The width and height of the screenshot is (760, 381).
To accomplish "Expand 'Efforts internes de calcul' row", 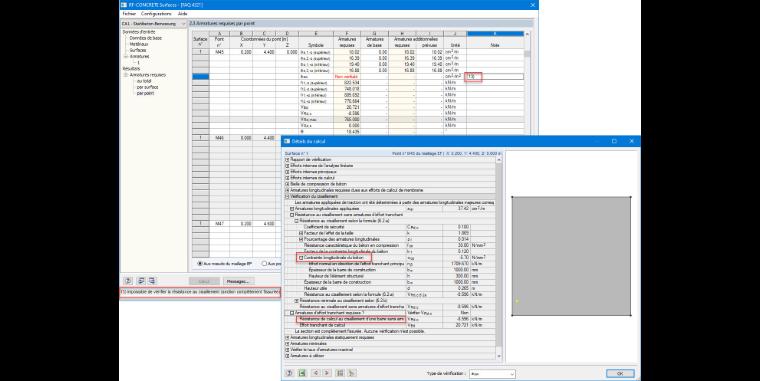I will 287,178.
